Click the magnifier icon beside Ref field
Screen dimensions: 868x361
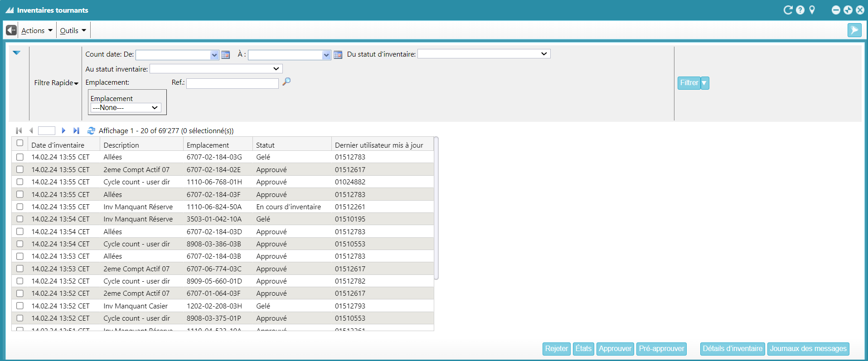(x=286, y=82)
